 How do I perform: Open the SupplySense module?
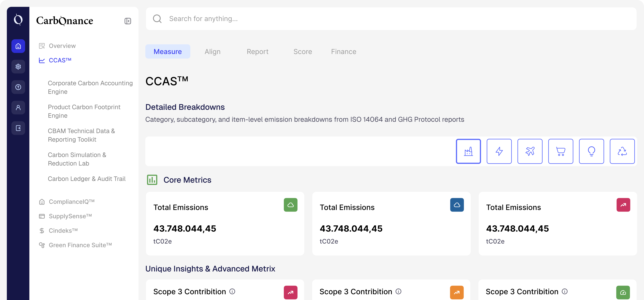[70, 216]
